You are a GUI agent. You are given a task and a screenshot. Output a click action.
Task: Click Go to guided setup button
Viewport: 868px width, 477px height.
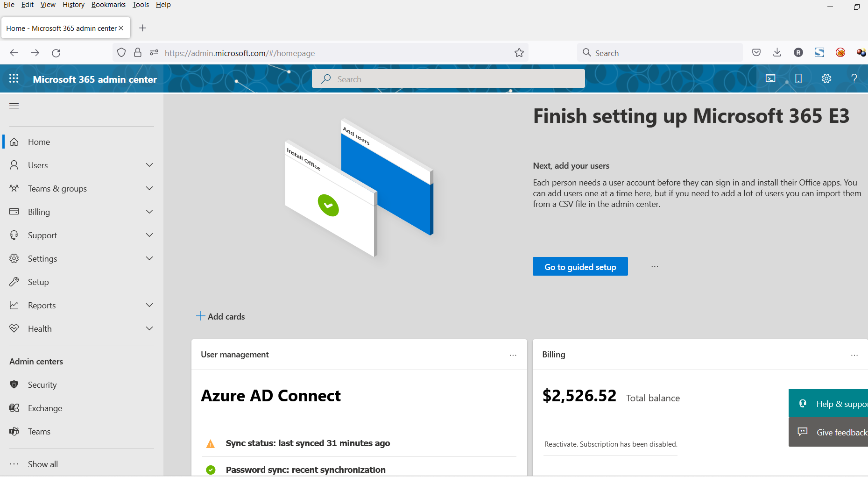tap(580, 267)
